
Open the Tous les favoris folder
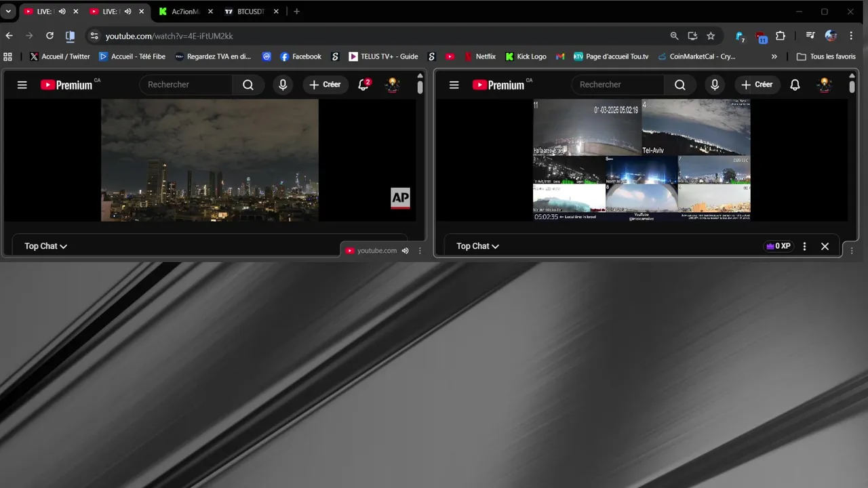coord(826,56)
